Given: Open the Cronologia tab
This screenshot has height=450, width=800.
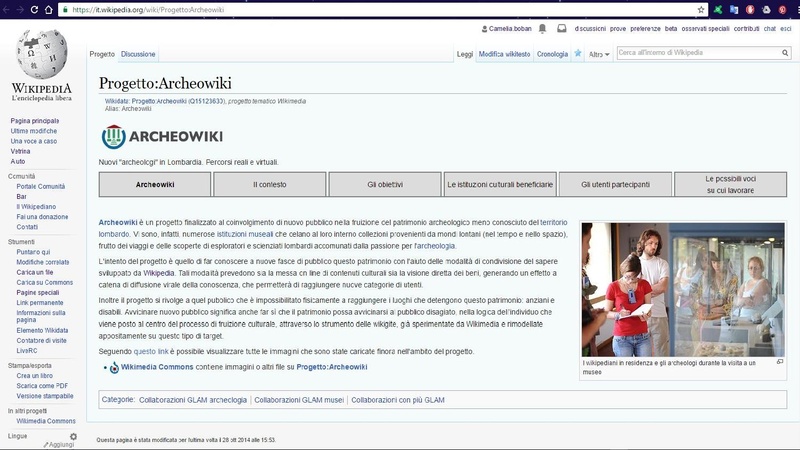Looking at the screenshot, I should [552, 54].
